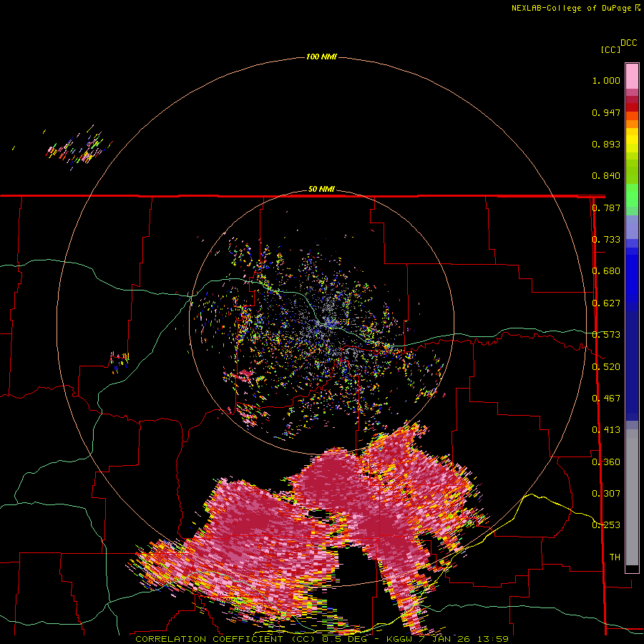Pick the bright green swatch on the color bar
The image size is (644, 644).
632,195
